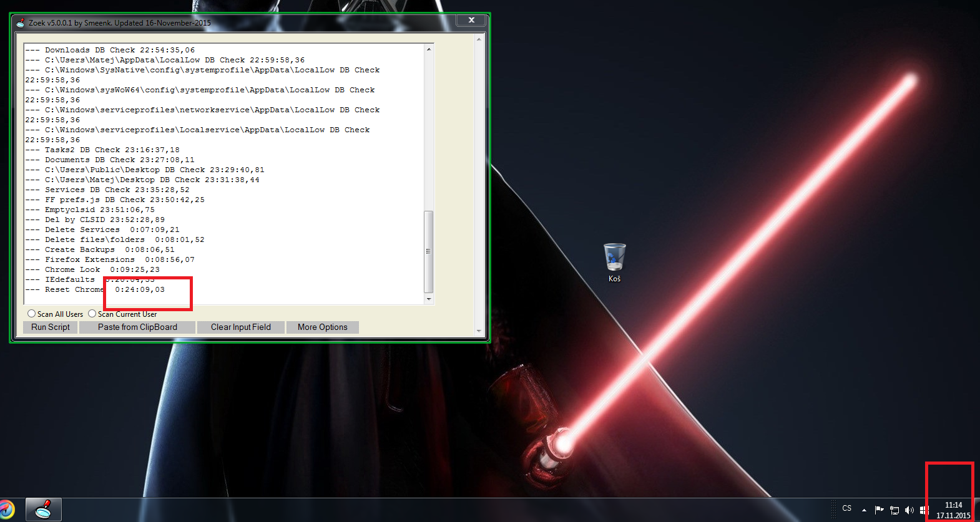The width and height of the screenshot is (980, 522).
Task: Click the speaker volume tray icon
Action: pyautogui.click(x=909, y=510)
